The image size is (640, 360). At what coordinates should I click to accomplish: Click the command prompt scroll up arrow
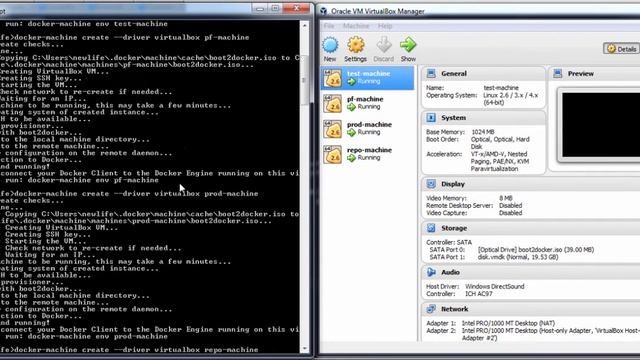click(304, 25)
